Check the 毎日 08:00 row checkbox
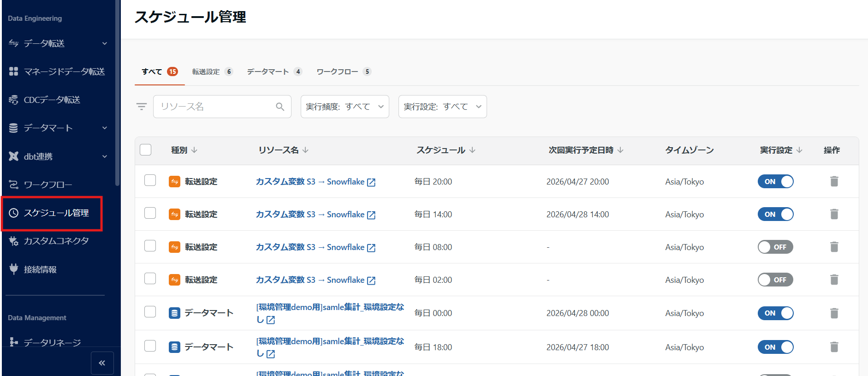This screenshot has height=376, width=868. [x=150, y=245]
